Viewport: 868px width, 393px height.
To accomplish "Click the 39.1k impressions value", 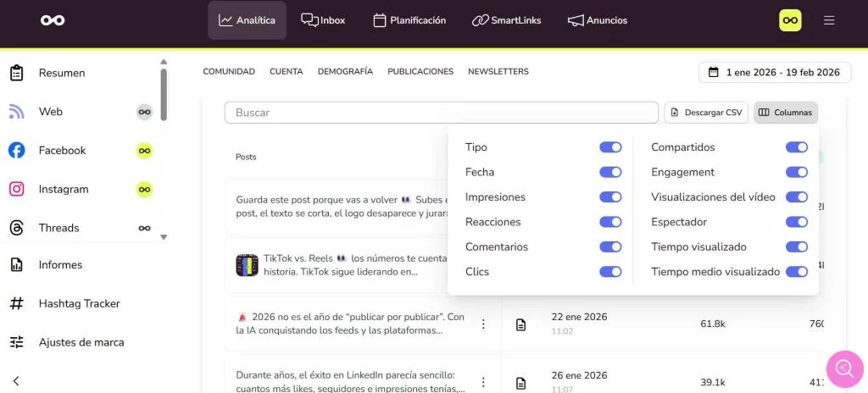I will point(712,383).
